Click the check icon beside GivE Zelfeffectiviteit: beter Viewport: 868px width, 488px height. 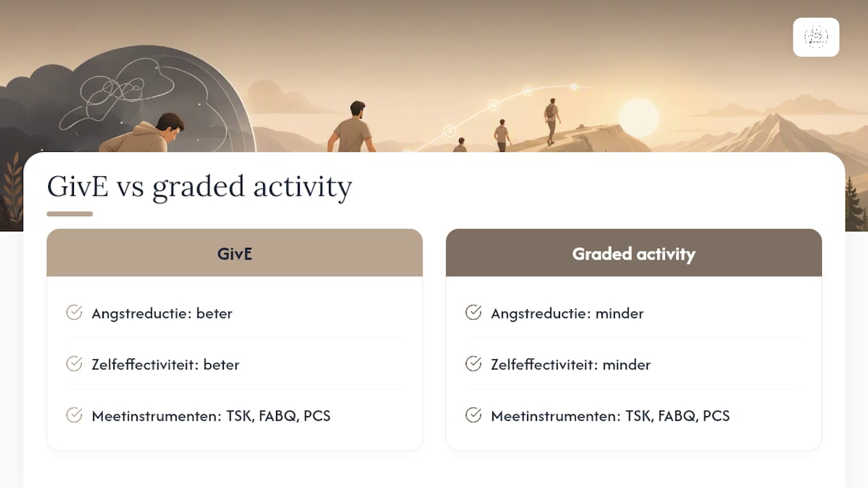[74, 364]
